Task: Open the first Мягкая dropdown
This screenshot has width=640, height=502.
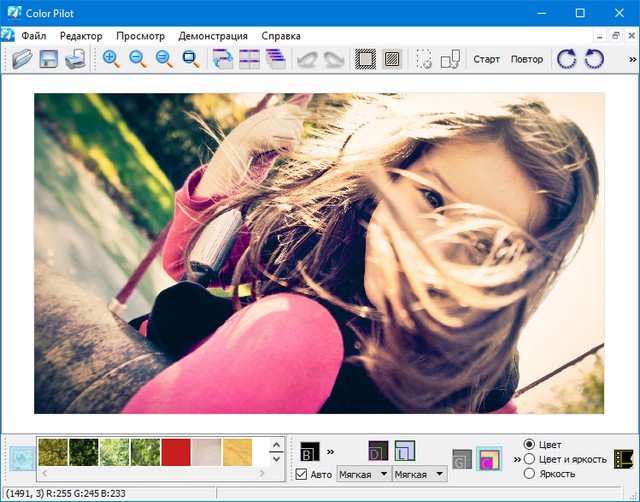Action: click(363, 474)
